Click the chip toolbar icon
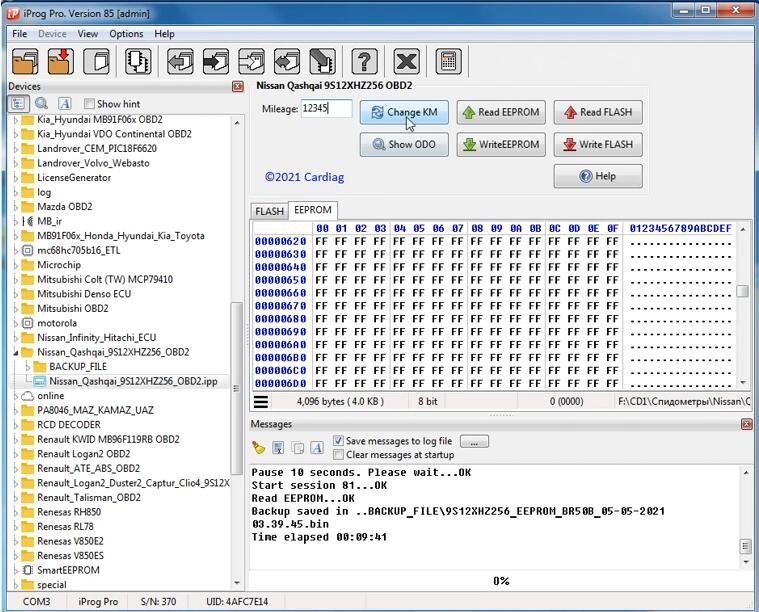This screenshot has width=759, height=612. (x=137, y=61)
